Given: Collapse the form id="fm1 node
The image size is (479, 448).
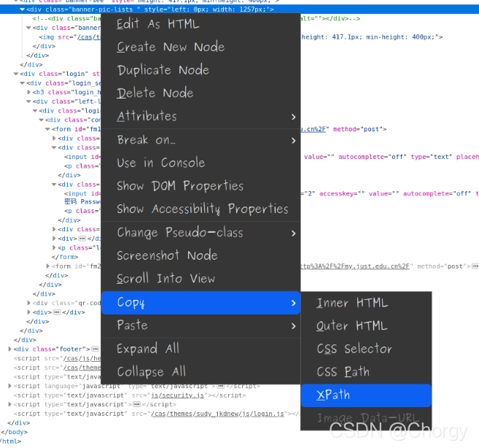Looking at the screenshot, I should tap(47, 129).
